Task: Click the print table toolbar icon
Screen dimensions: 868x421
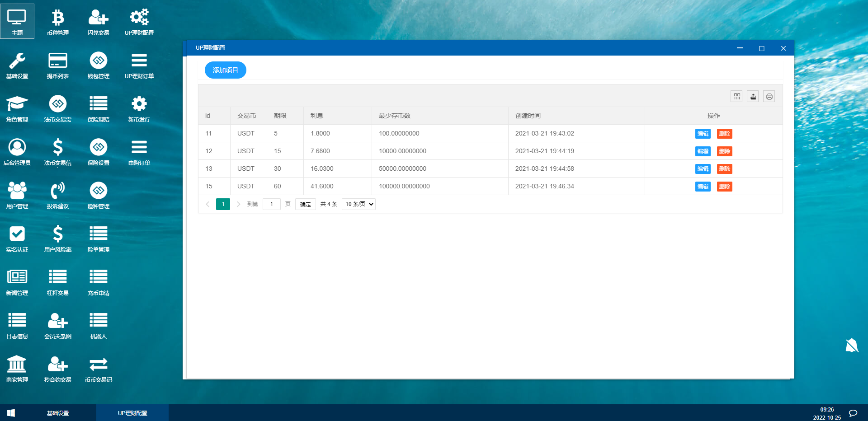Action: [769, 96]
